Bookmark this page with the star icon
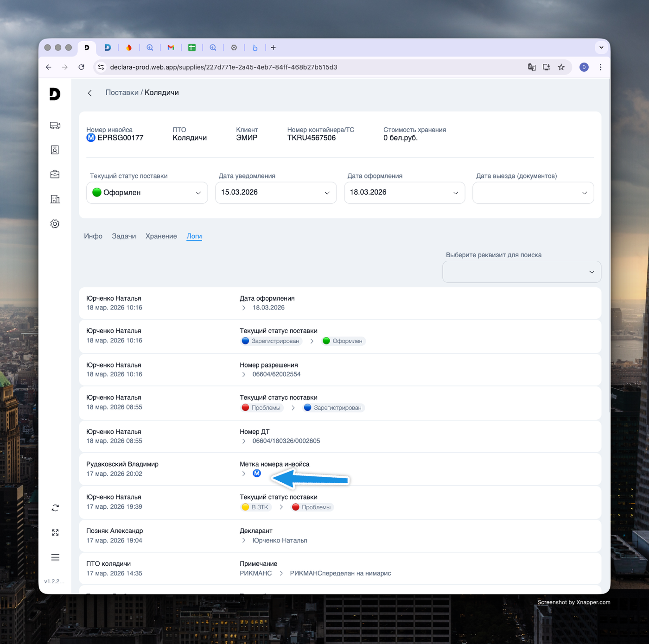 (561, 67)
